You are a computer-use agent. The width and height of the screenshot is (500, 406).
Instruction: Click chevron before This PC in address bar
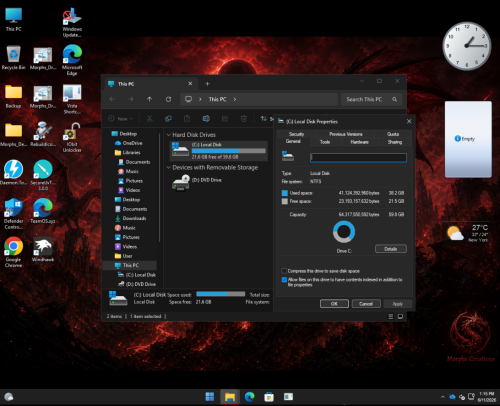(x=200, y=99)
